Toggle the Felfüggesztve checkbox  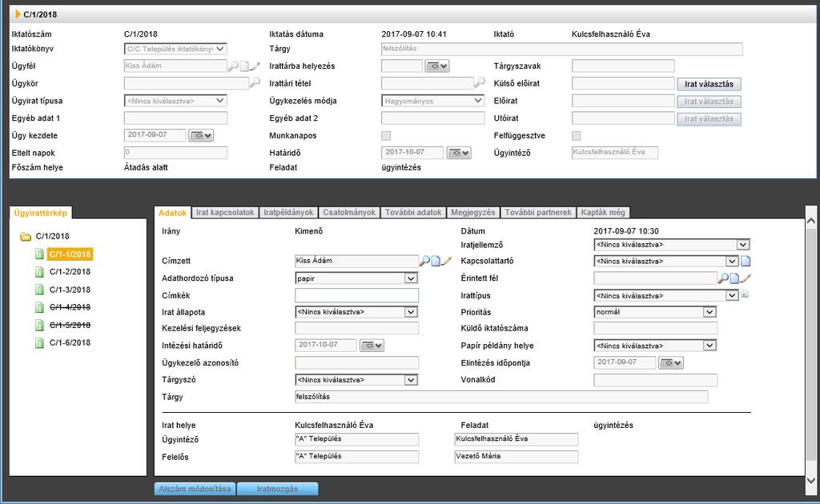(x=577, y=136)
